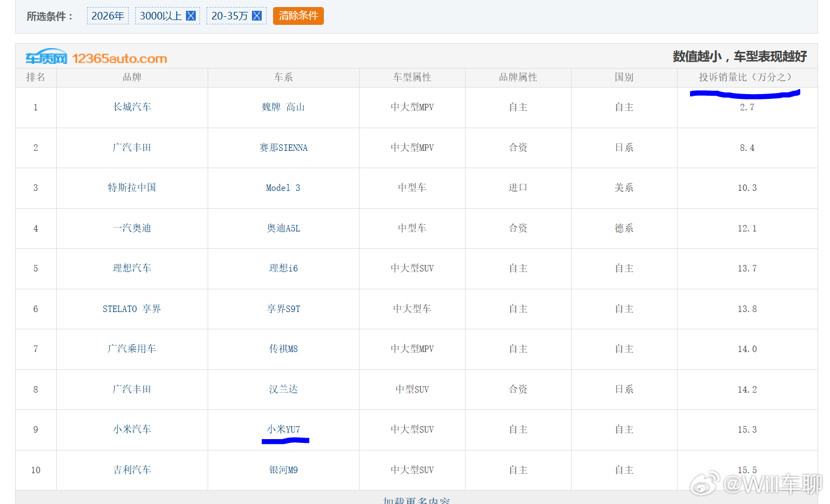Open the 理想i6 series link
Image resolution: width=830 pixels, height=504 pixels.
pyautogui.click(x=283, y=268)
